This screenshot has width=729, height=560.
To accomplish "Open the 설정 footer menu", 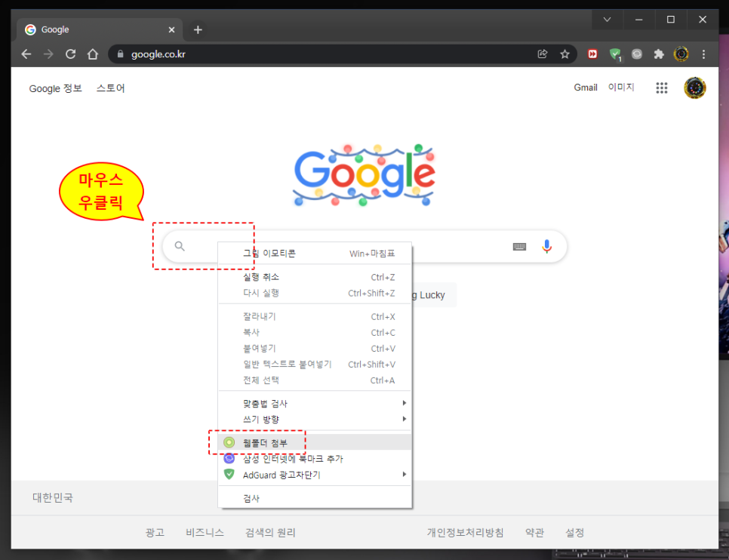I will pos(574,533).
